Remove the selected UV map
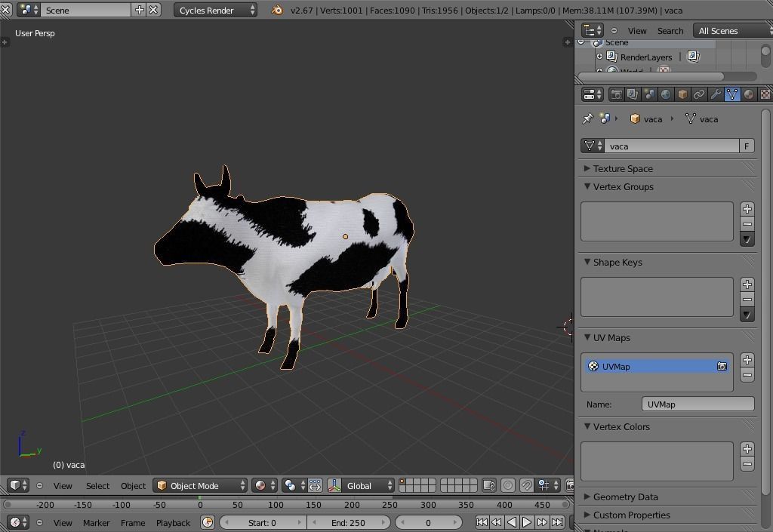The height and width of the screenshot is (532, 773). [747, 375]
